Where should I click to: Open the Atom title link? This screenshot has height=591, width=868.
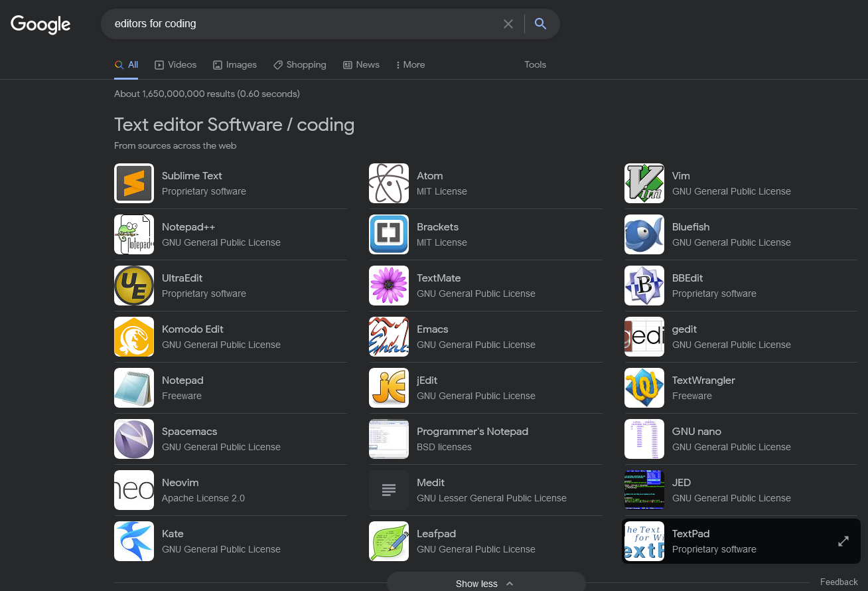coord(430,176)
